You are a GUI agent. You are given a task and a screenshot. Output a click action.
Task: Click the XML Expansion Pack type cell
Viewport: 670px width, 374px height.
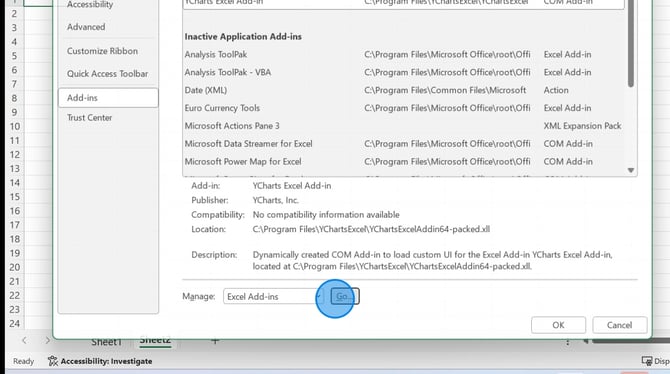click(582, 126)
